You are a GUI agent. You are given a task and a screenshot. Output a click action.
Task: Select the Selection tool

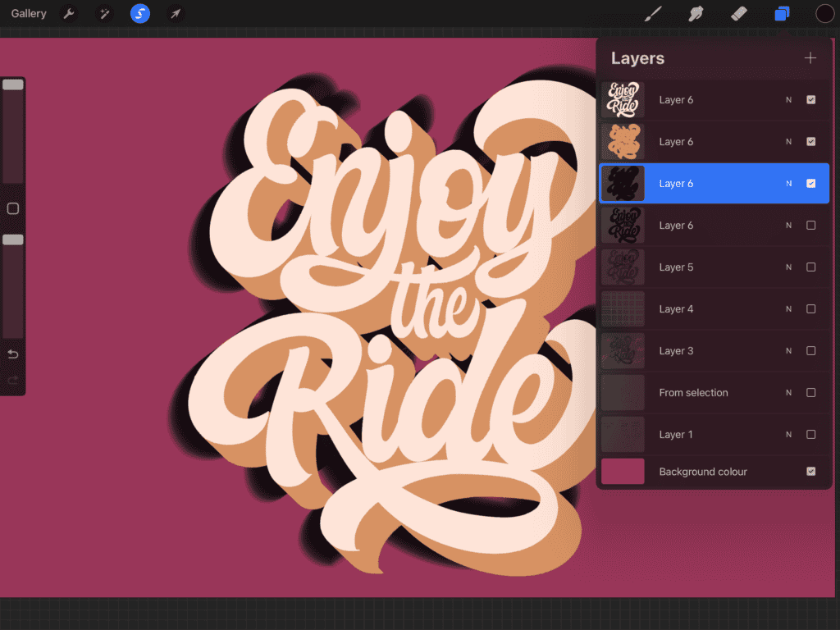(x=139, y=13)
